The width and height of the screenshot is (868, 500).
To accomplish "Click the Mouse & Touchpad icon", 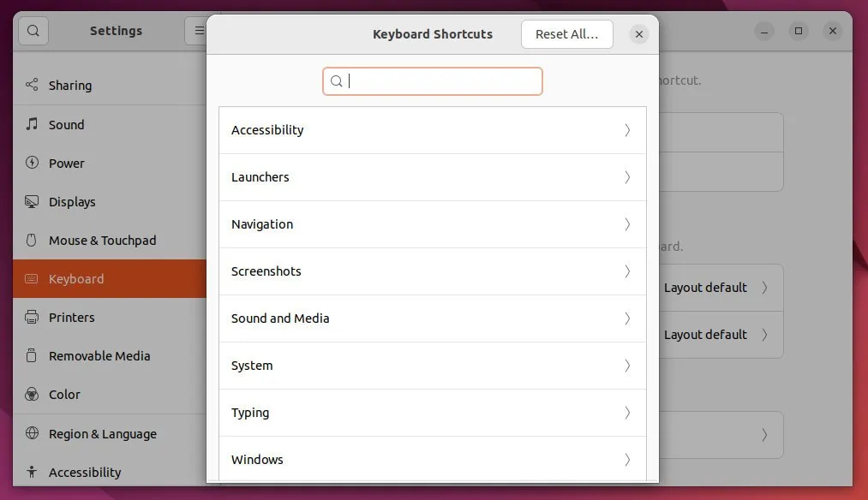I will pos(32,241).
